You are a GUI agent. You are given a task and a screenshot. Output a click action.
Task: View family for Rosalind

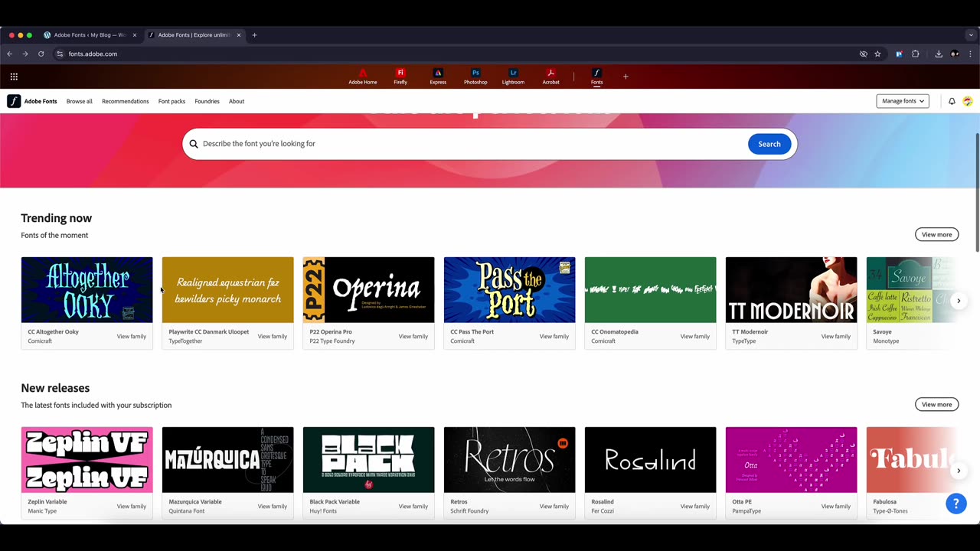coord(695,507)
